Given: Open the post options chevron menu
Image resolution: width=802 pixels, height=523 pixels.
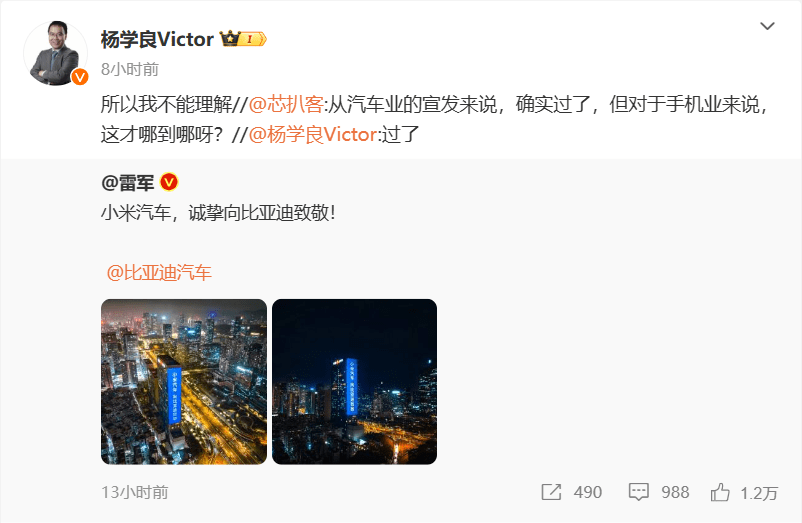Looking at the screenshot, I should pos(767,26).
